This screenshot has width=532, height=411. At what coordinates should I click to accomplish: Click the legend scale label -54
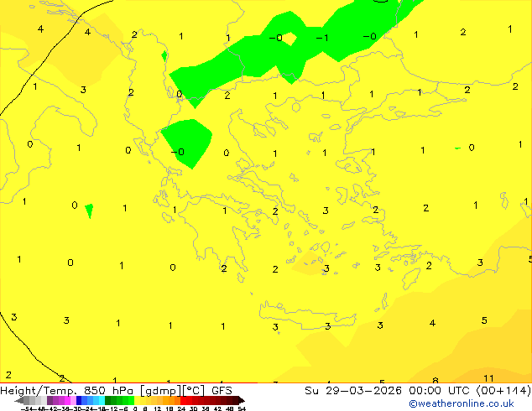(27, 408)
